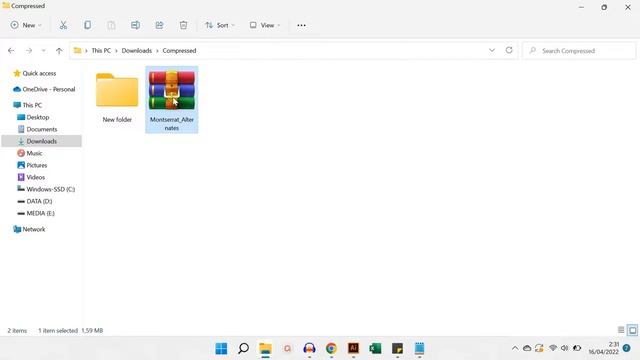Viewport: 640px width, 360px height.
Task: Switch to large thumbnails view layout
Action: point(632,330)
